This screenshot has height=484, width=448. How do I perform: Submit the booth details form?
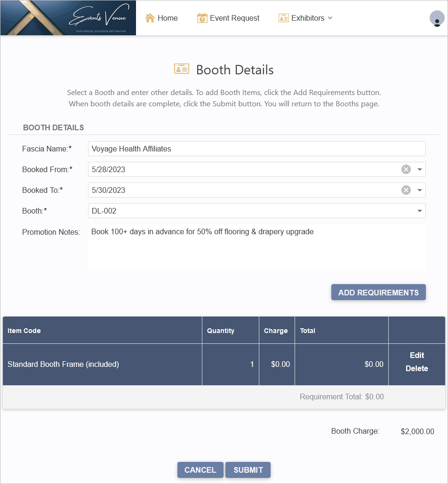click(248, 470)
